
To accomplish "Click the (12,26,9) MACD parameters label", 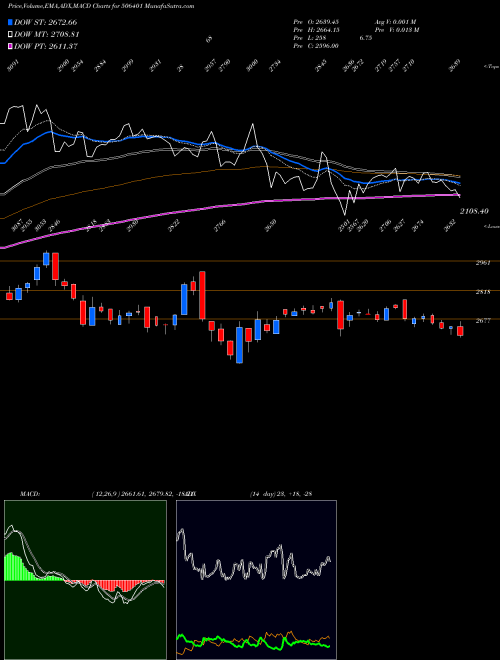I will (x=143, y=494).
